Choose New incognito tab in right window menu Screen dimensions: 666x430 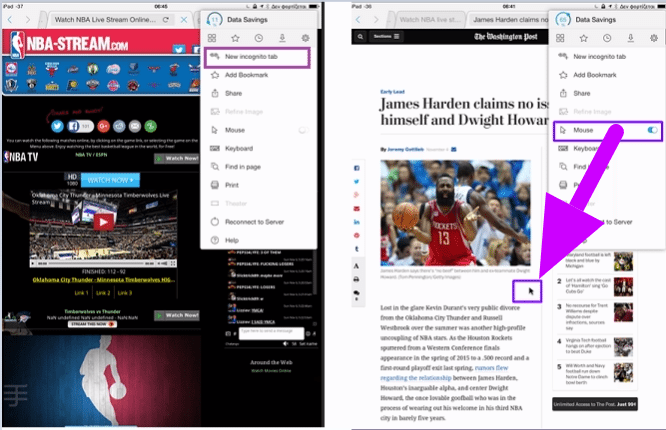click(x=607, y=57)
